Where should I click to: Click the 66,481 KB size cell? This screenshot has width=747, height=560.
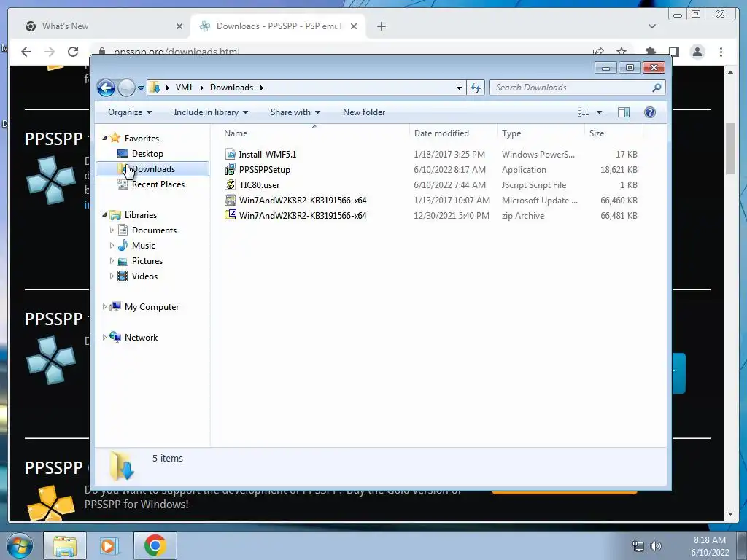point(619,216)
